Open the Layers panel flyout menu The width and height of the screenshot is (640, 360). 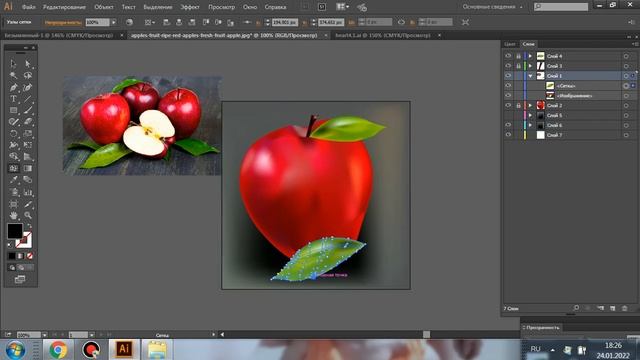pyautogui.click(x=635, y=44)
